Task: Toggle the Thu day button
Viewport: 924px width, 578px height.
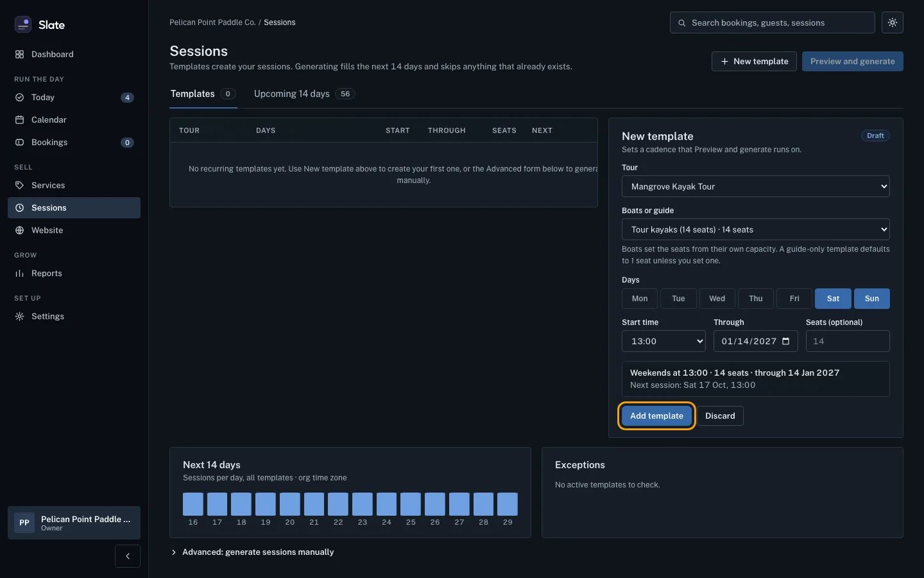Action: (756, 299)
